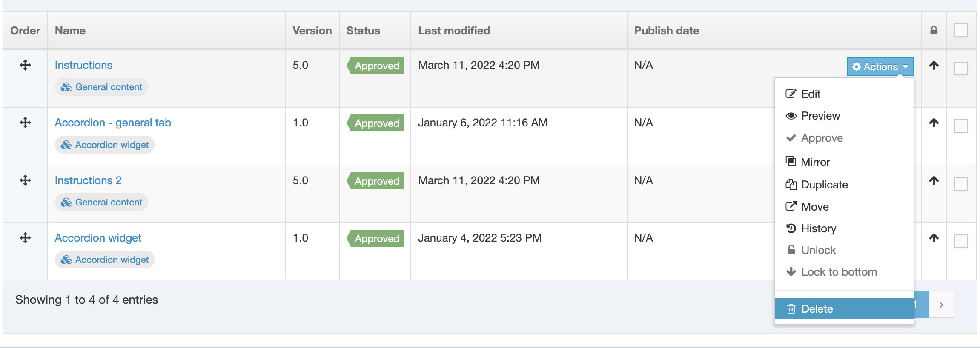Click the lock icon in table header

point(934,31)
